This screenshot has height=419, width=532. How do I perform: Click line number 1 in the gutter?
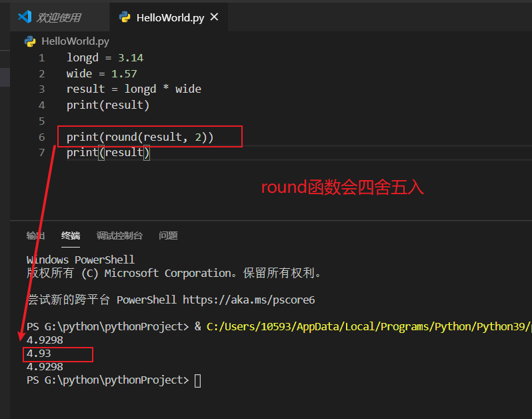[42, 58]
